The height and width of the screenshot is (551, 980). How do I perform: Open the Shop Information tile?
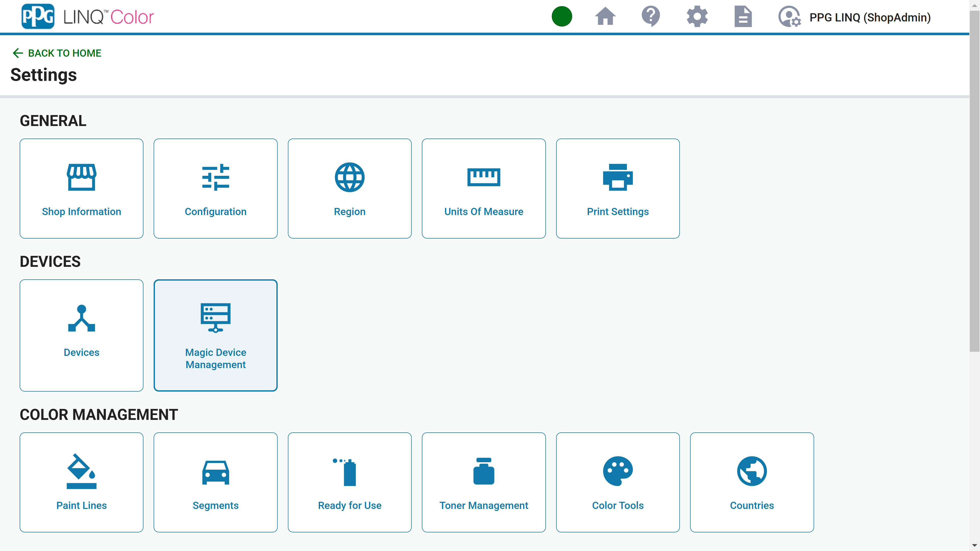point(81,188)
